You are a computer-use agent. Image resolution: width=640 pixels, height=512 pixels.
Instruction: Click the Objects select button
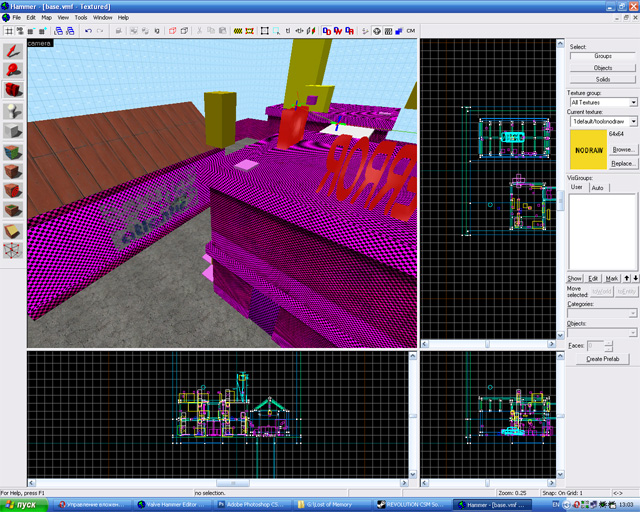click(x=602, y=68)
